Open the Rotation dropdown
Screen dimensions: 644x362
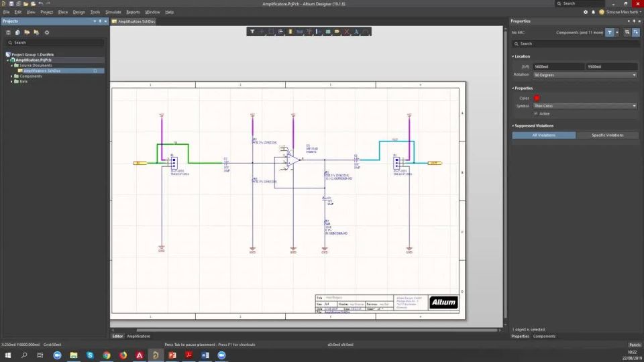pyautogui.click(x=585, y=75)
